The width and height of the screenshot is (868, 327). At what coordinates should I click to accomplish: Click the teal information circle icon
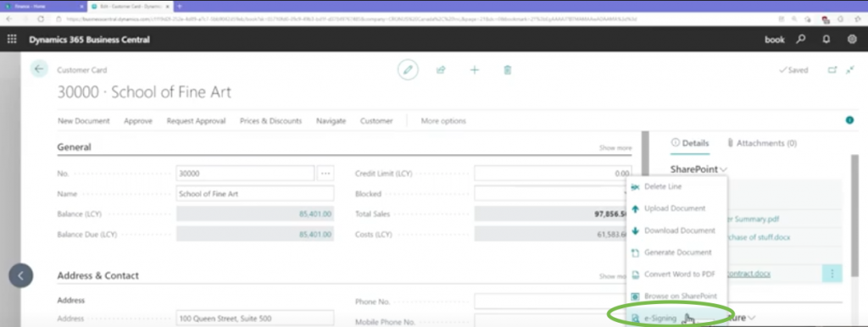click(849, 120)
